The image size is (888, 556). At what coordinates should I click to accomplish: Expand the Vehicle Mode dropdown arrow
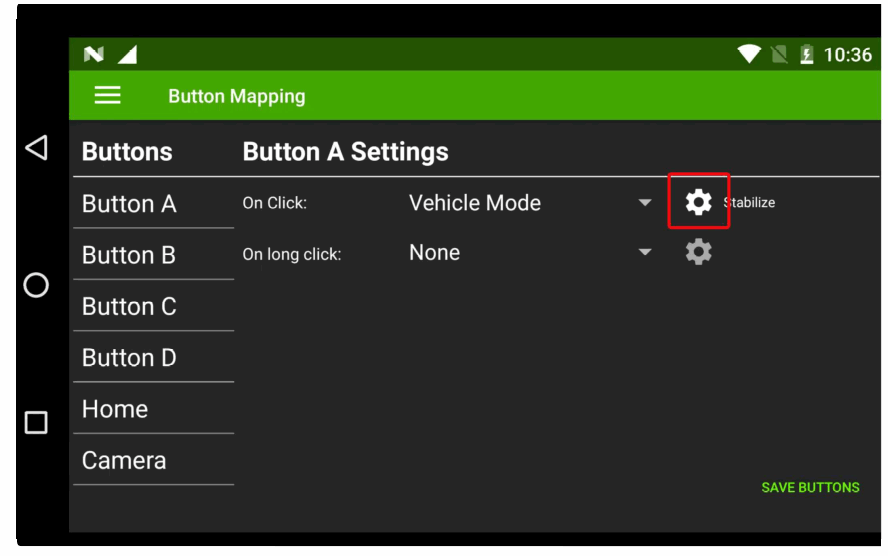[x=645, y=203]
